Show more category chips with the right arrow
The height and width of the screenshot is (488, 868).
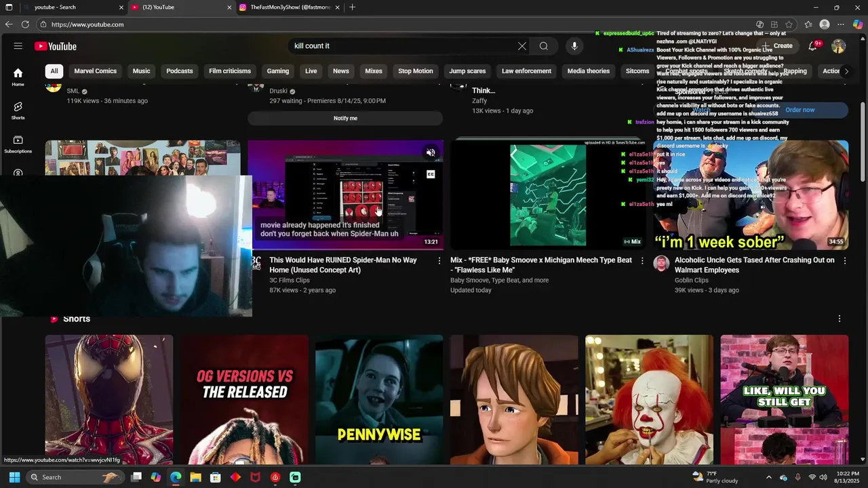point(846,71)
